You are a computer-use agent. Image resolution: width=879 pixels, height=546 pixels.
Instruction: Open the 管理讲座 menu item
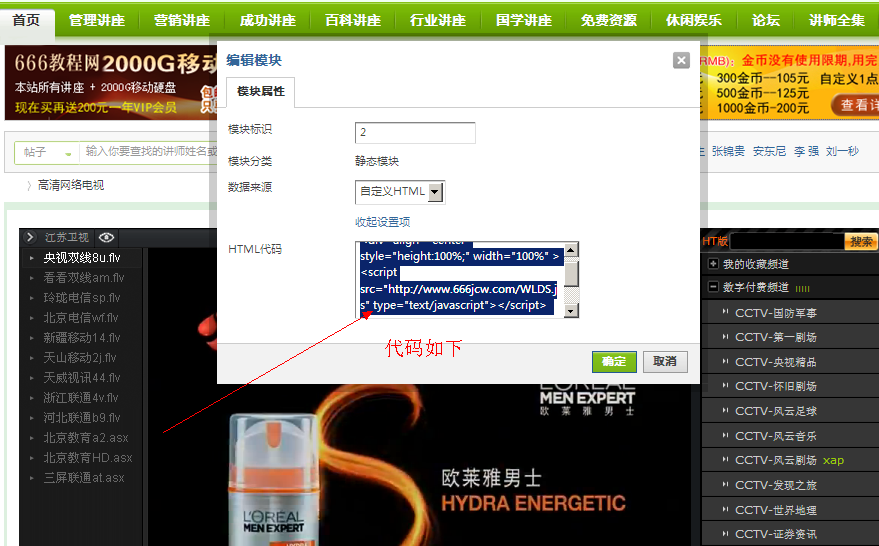96,21
